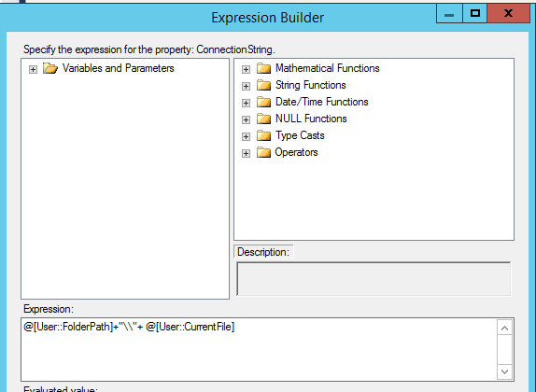Select the Operators label in functions tree
536x392 pixels.
click(x=296, y=152)
